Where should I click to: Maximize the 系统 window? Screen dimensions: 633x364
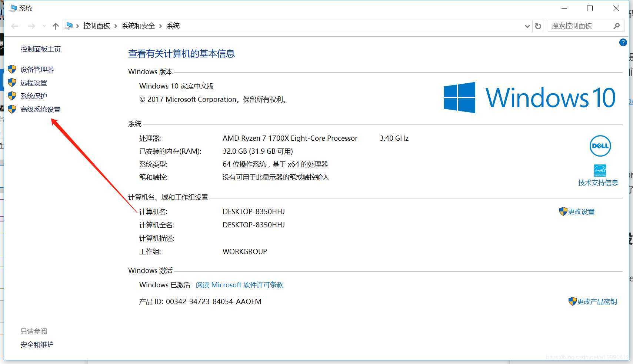click(x=590, y=8)
